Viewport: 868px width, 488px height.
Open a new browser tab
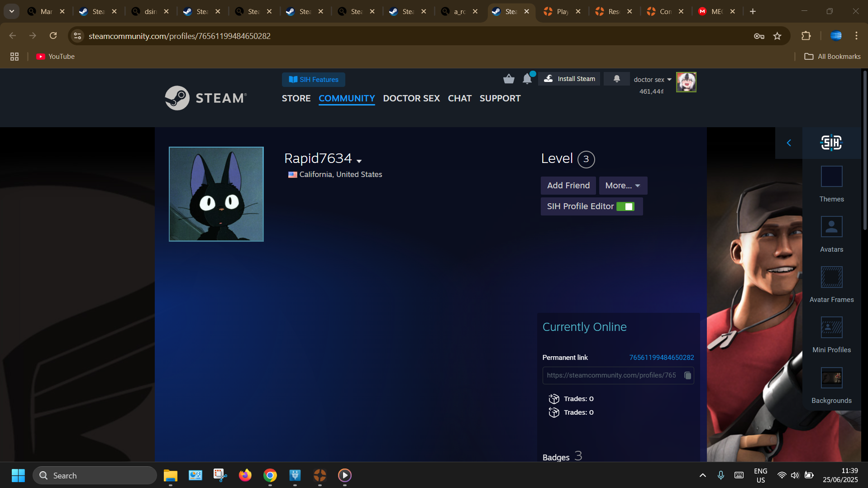point(753,11)
